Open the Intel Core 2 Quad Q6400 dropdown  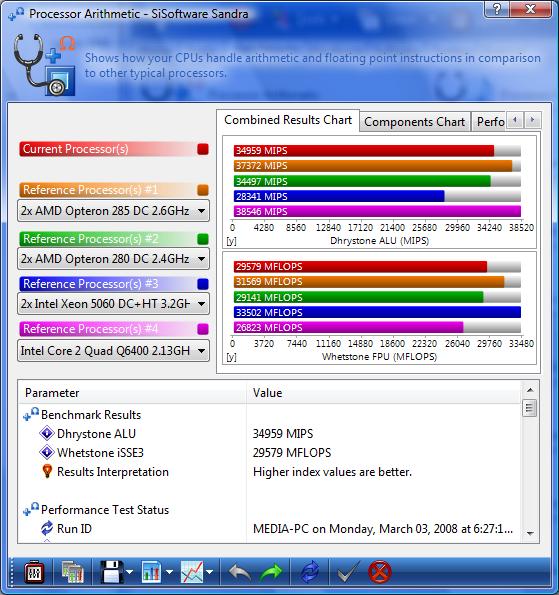[113, 351]
